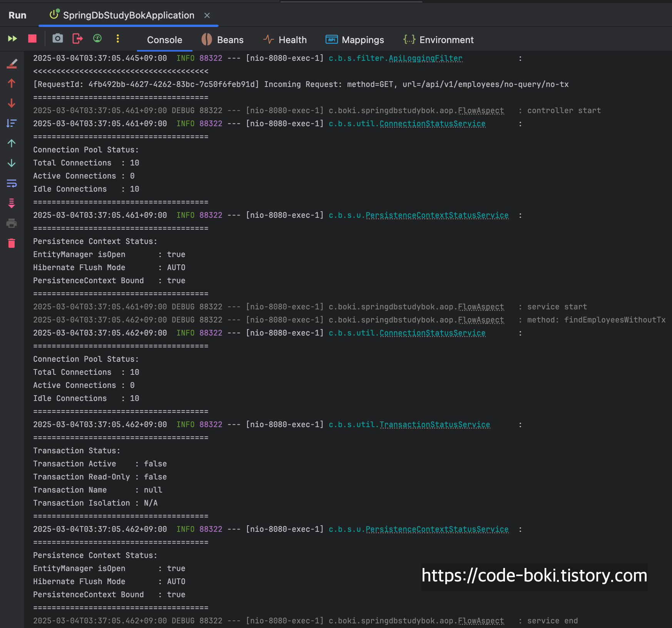672x628 pixels.
Task: Toggle soft-wrap in the console
Action: tap(12, 183)
